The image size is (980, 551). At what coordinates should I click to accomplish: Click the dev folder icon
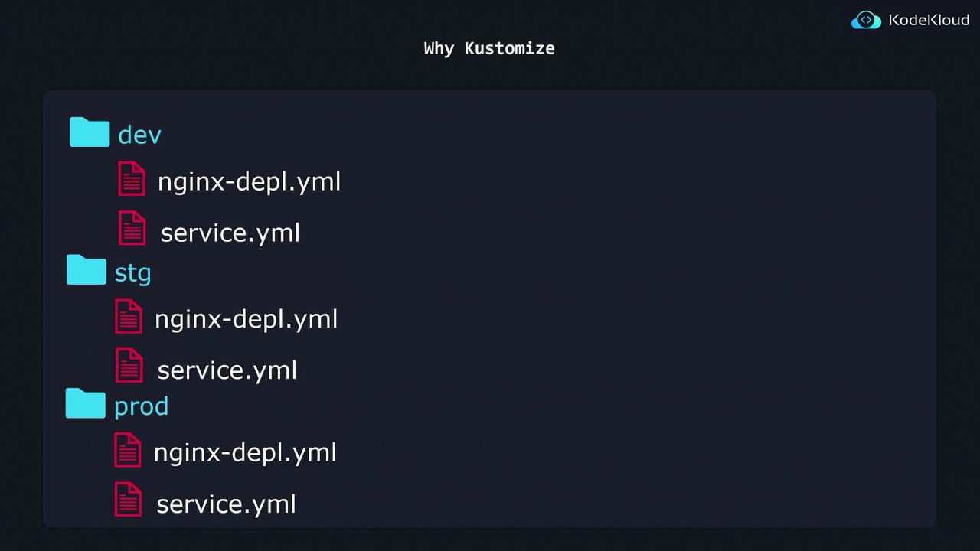pyautogui.click(x=90, y=132)
